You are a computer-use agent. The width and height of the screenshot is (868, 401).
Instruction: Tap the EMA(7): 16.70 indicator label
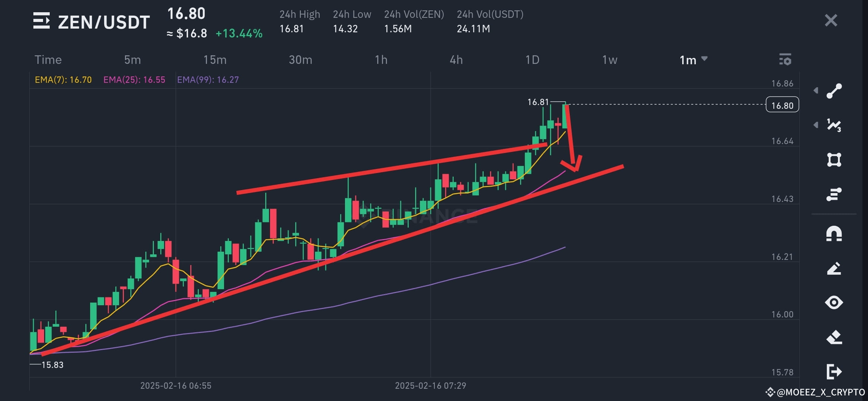63,80
